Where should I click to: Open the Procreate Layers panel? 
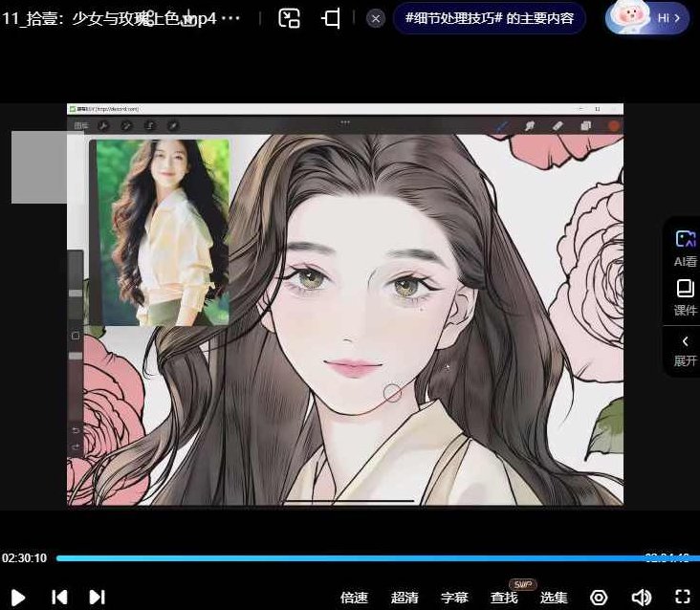[x=585, y=126]
